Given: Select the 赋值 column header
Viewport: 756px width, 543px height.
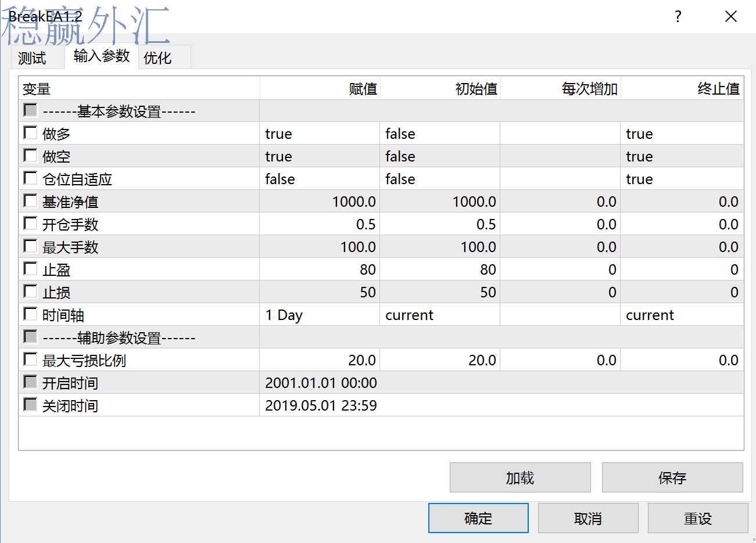Looking at the screenshot, I should pos(320,88).
